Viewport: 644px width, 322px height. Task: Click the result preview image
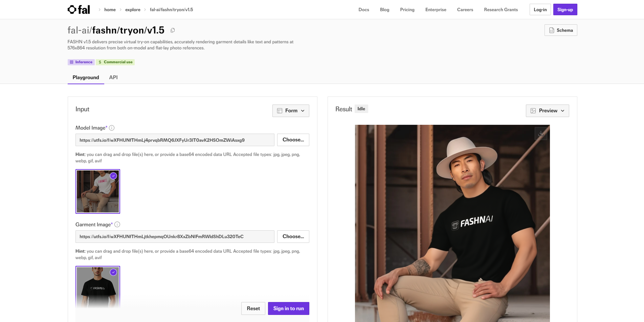(x=452, y=223)
